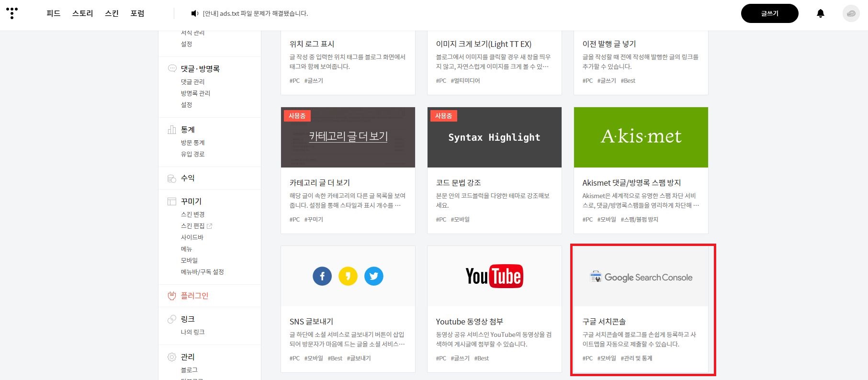The image size is (868, 380).
Task: Click the 글쓰기 button
Action: click(770, 13)
